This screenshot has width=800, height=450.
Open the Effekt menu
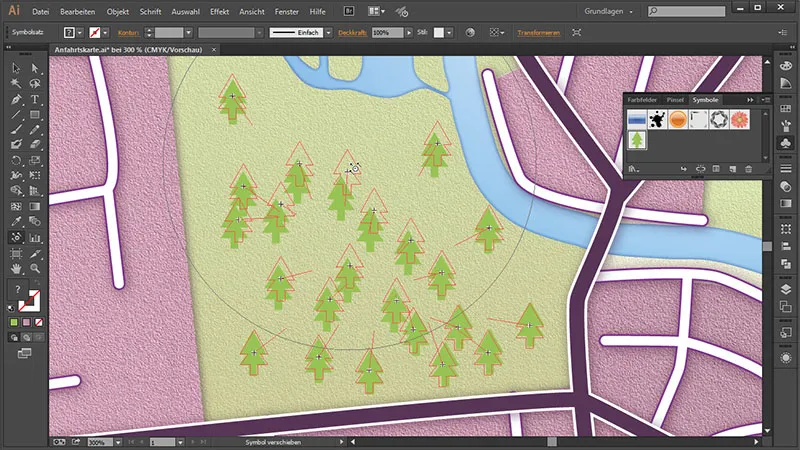219,11
